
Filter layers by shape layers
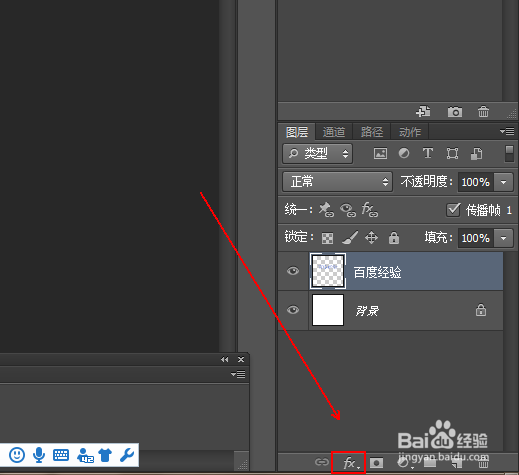tap(452, 154)
